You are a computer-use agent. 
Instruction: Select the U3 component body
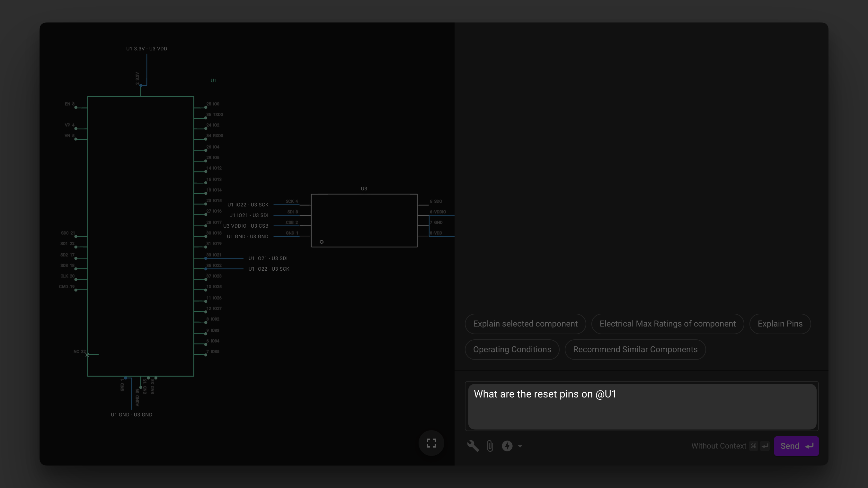coord(364,220)
